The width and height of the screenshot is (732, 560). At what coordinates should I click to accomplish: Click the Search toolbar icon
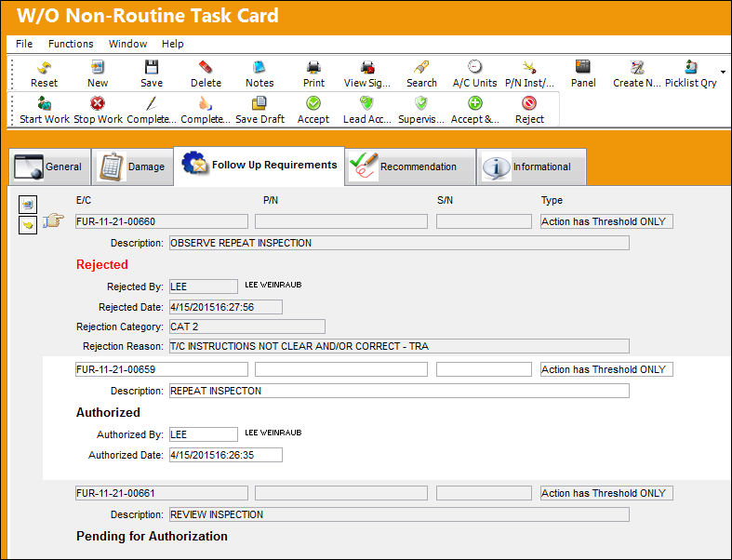pyautogui.click(x=421, y=68)
